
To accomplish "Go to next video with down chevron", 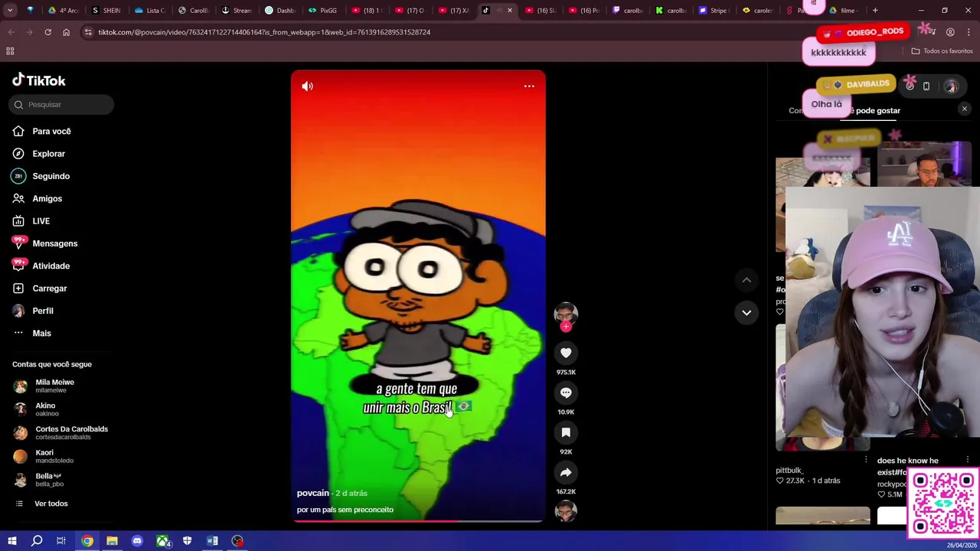I will point(746,312).
